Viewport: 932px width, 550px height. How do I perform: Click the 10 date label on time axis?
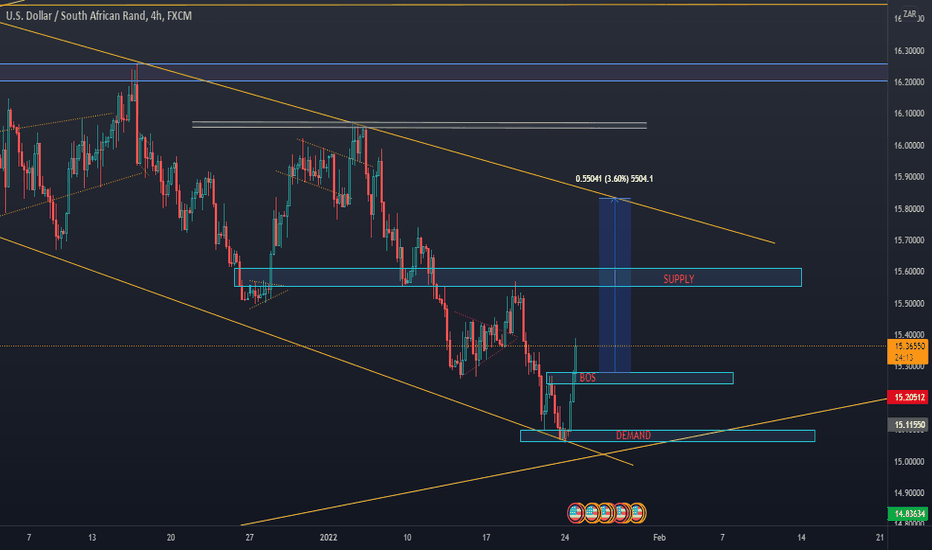(407, 538)
